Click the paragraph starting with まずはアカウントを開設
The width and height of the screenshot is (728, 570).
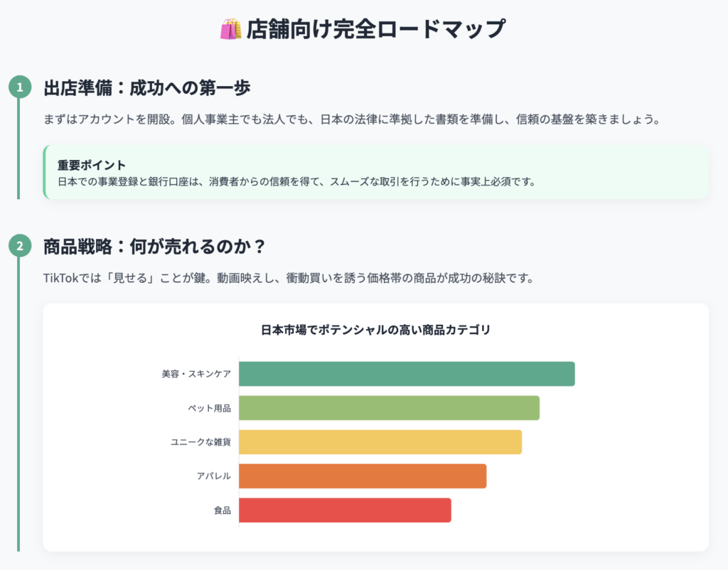tap(352, 119)
